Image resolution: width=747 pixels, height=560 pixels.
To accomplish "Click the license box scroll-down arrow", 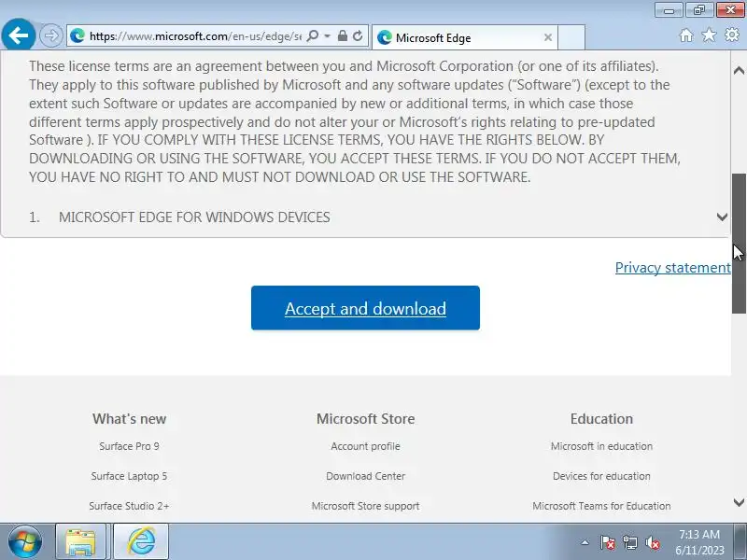I will coord(722,217).
